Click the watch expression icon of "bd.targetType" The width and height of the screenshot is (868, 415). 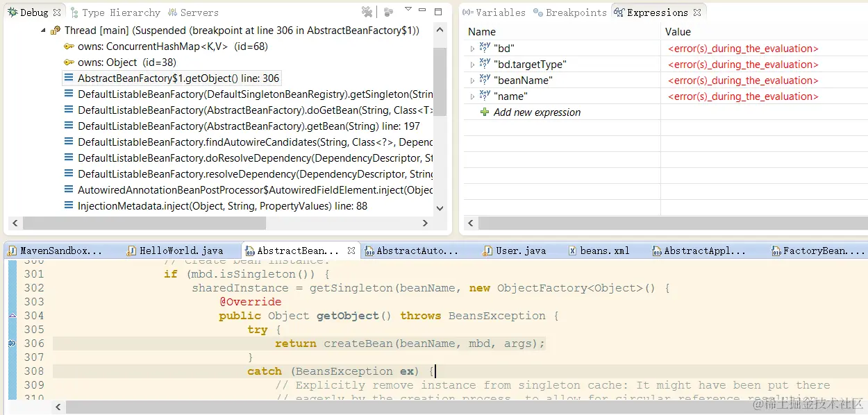[x=485, y=64]
